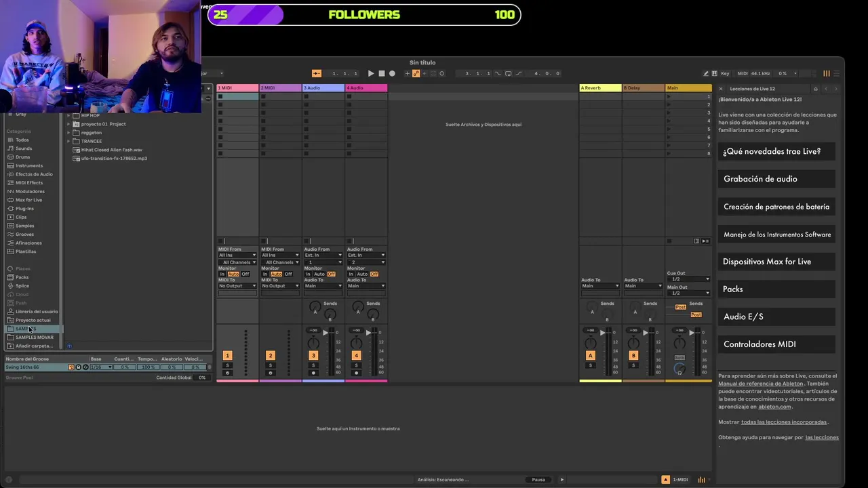
Task: Open the Splice place
Action: (22, 285)
